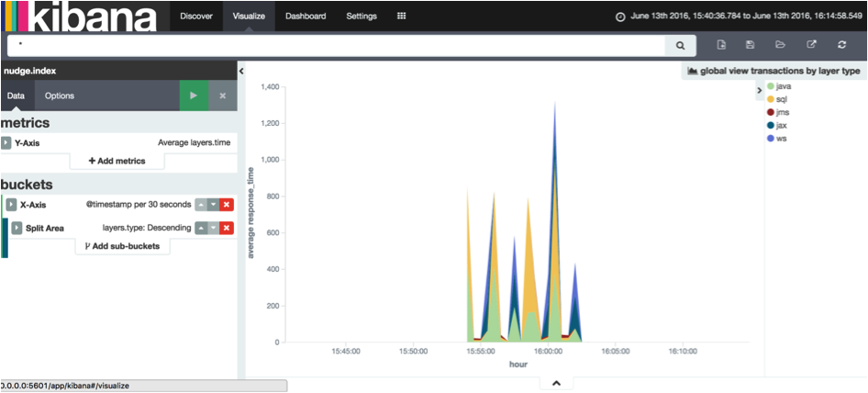Click the ws legend color dot
The image size is (868, 393).
click(x=771, y=139)
